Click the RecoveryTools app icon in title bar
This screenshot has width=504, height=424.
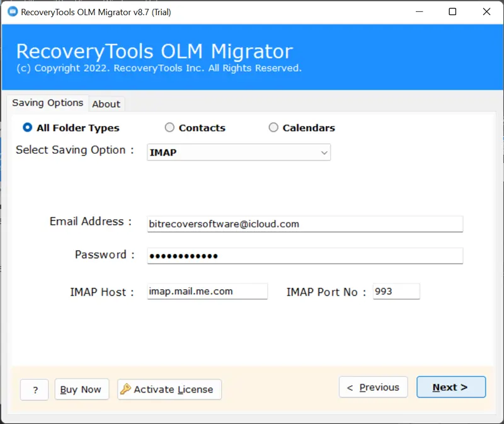[12, 12]
